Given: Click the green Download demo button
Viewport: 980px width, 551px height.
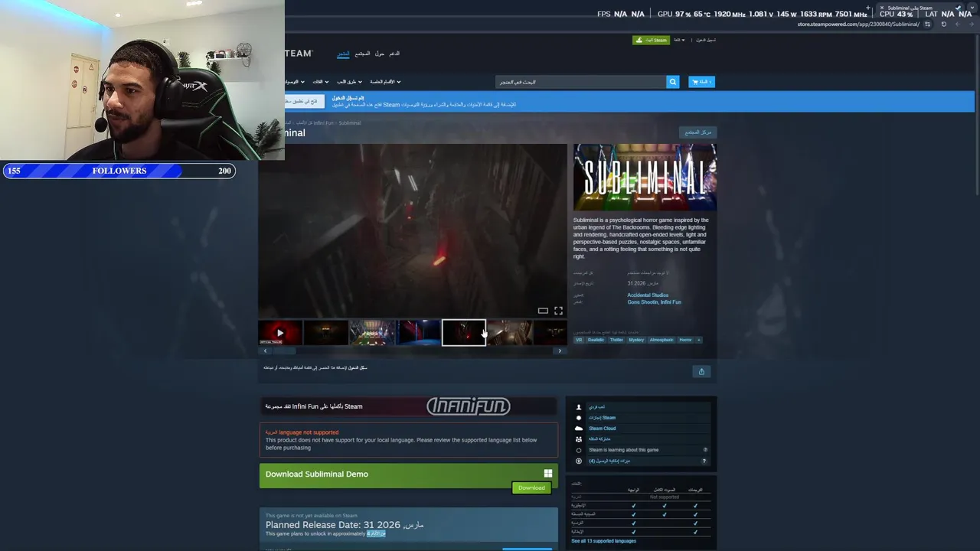Looking at the screenshot, I should coord(531,487).
